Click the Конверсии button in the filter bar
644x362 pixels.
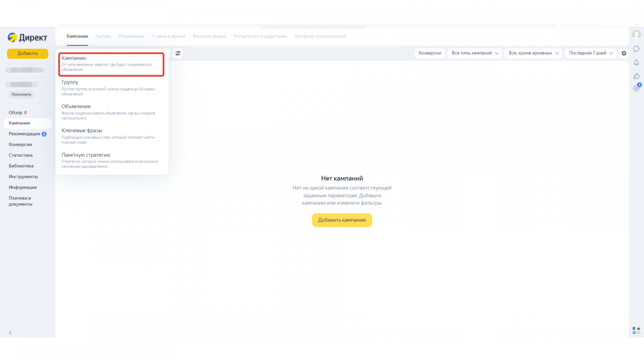(430, 53)
